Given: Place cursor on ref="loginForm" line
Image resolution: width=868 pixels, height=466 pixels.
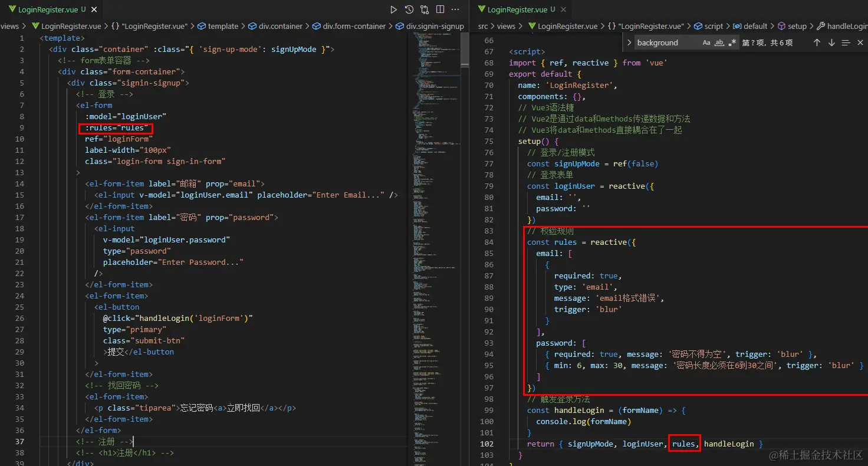Looking at the screenshot, I should pyautogui.click(x=119, y=139).
